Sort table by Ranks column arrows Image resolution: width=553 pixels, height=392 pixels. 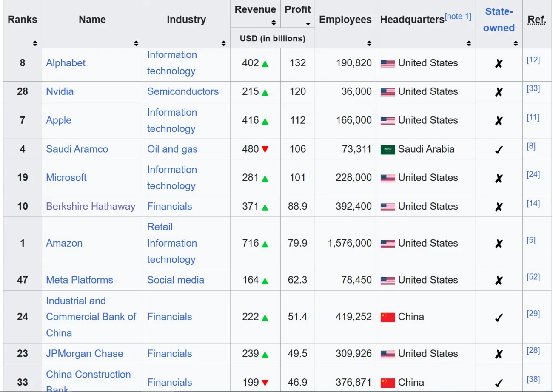point(35,43)
